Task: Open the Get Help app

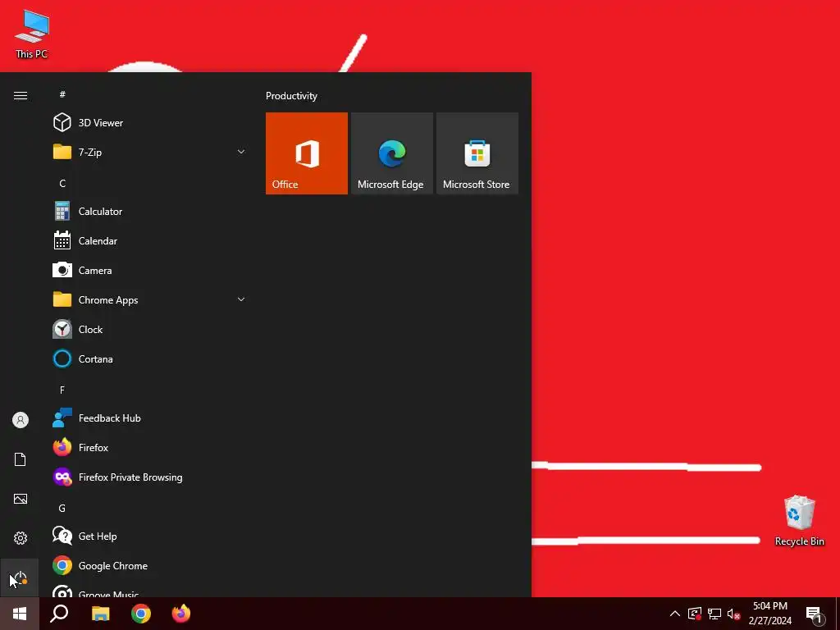Action: click(x=150, y=536)
